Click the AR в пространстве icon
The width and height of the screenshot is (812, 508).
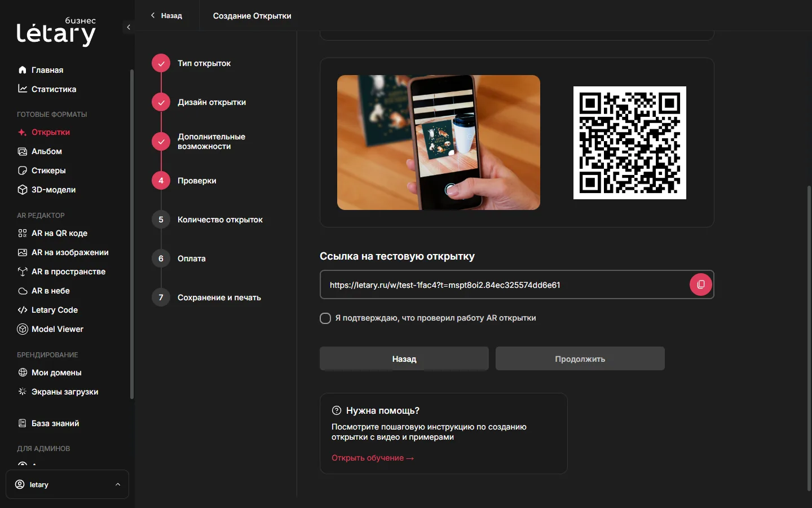tap(23, 271)
